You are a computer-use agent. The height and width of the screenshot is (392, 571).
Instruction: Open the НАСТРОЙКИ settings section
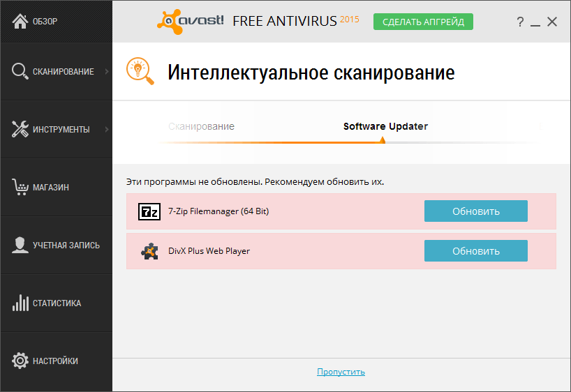[56, 361]
